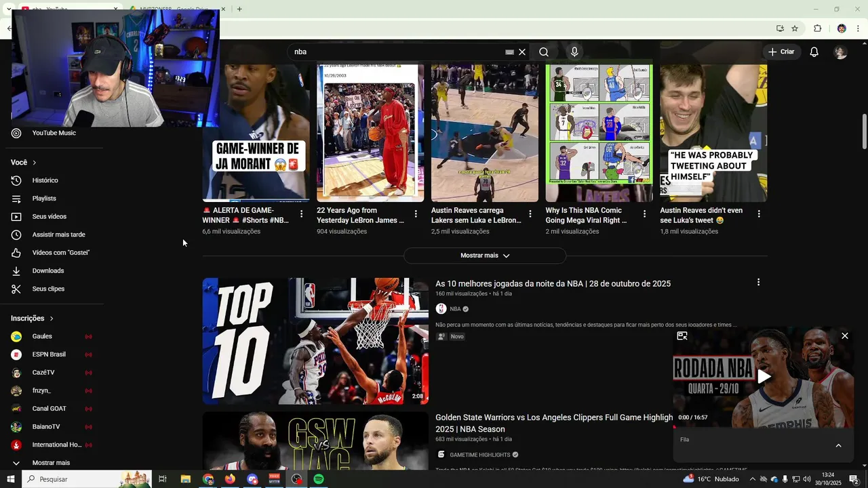Screen dimensions: 868x488
Task: Open title Golden State Warriors vs Clippers highlights
Action: [554, 423]
